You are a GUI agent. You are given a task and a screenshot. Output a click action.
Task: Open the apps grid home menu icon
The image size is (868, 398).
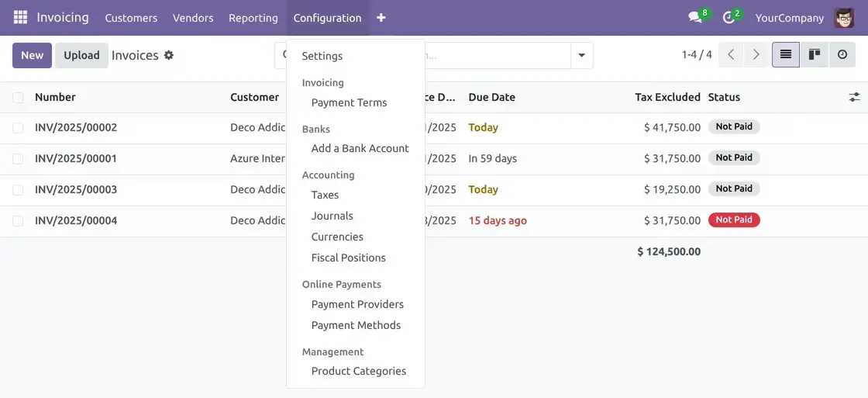click(20, 17)
